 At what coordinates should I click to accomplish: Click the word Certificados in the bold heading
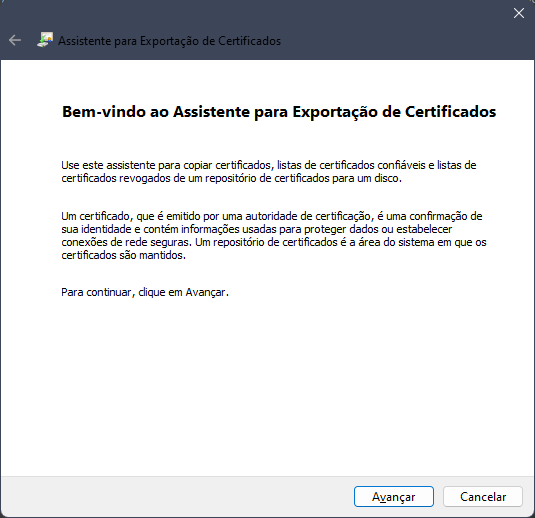(450, 112)
